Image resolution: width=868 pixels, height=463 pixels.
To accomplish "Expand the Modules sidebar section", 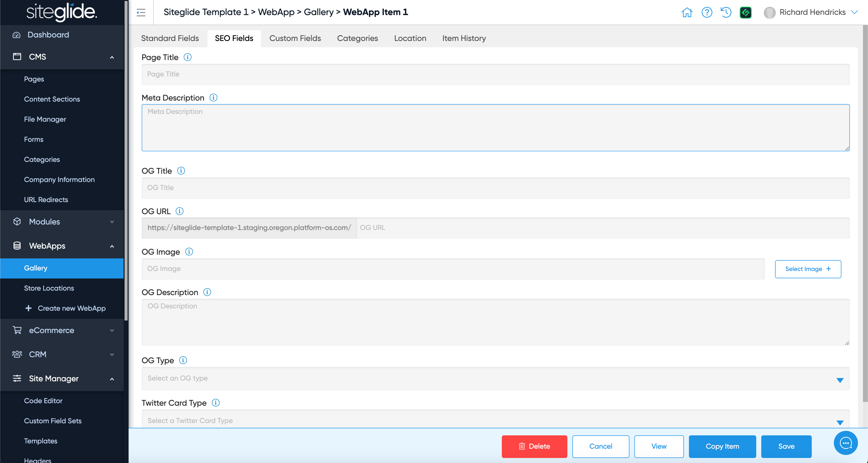I will coord(62,221).
